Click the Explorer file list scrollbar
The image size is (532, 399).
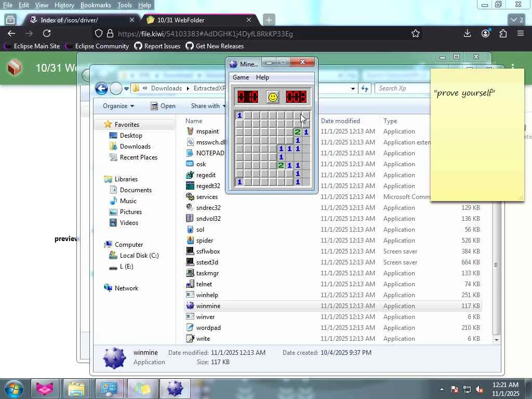tap(496, 264)
